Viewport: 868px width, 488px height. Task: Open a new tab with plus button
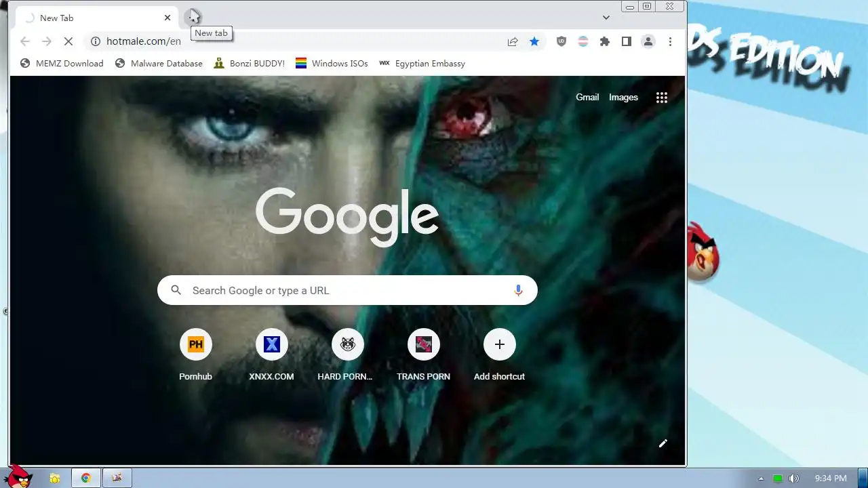pyautogui.click(x=193, y=18)
